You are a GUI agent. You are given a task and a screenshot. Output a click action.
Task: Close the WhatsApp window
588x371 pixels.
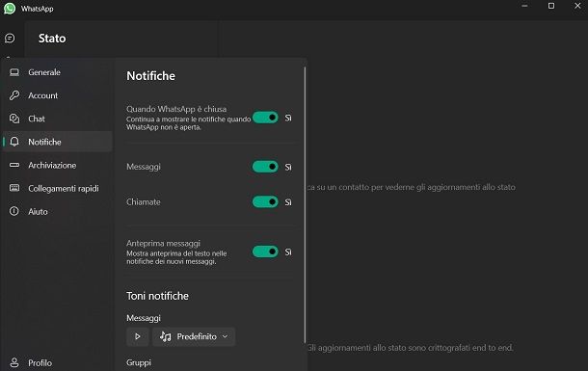point(577,6)
